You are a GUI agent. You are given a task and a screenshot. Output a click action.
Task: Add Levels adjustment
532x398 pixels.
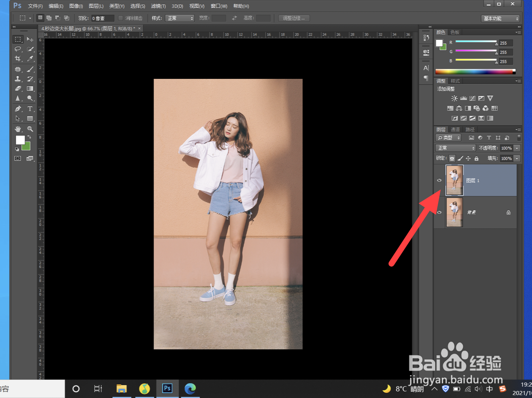tap(463, 98)
